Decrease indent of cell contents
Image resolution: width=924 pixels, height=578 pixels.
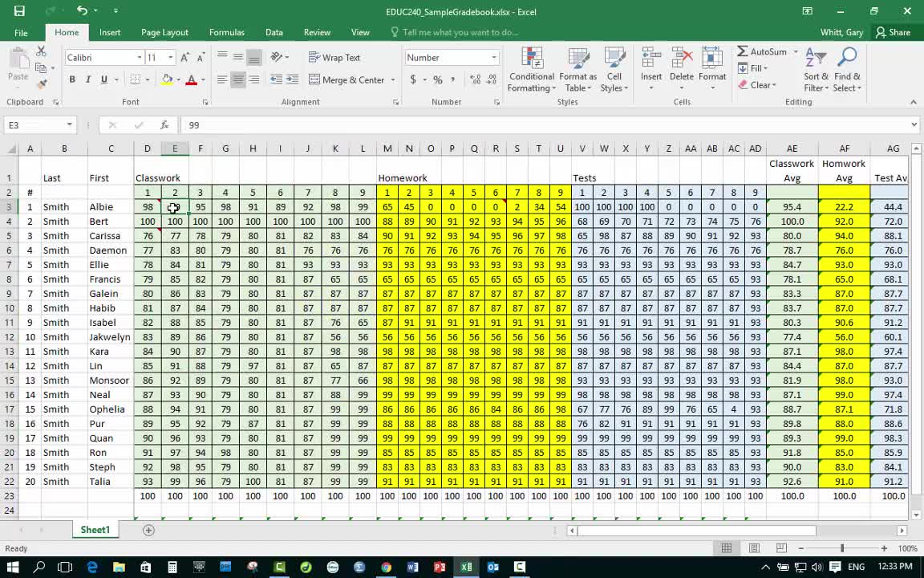tap(276, 79)
